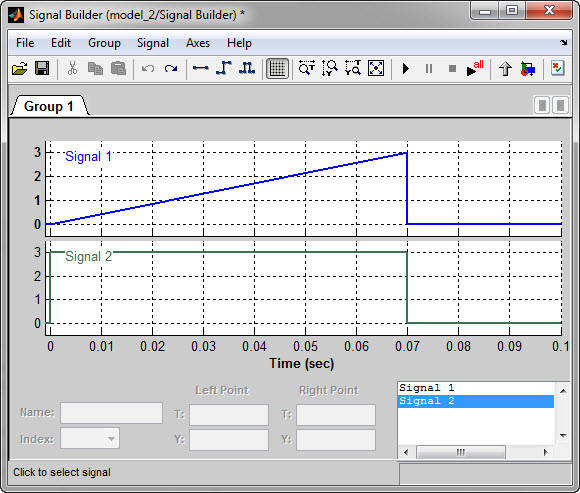580x493 pixels.
Task: Select the zoom TY tool
Action: tap(353, 68)
